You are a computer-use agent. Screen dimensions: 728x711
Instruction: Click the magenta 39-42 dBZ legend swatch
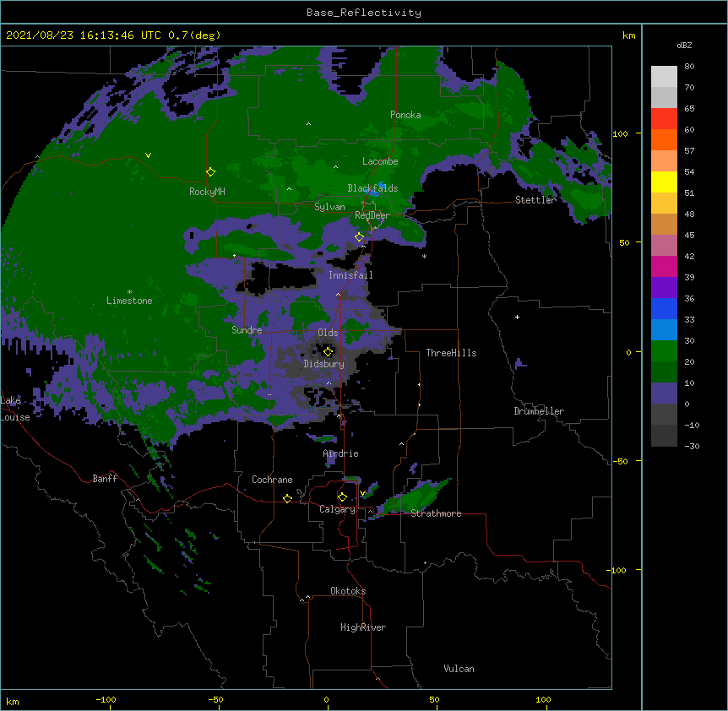click(x=664, y=267)
